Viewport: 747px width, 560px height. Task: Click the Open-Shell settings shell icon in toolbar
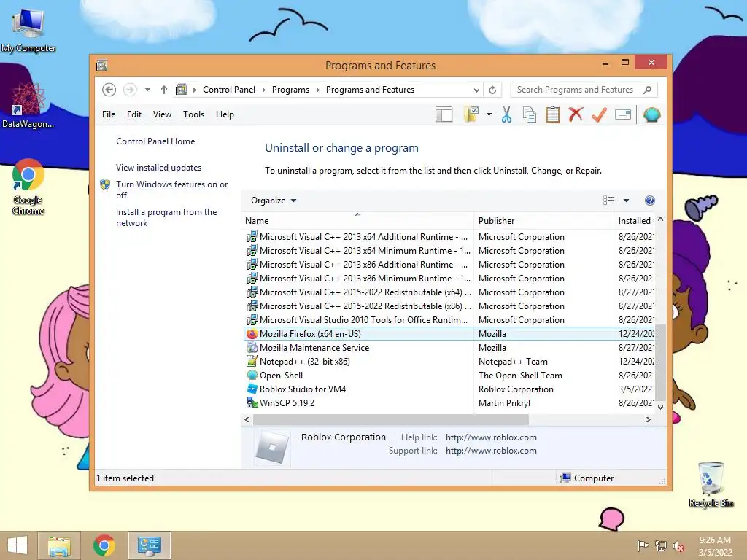click(651, 114)
